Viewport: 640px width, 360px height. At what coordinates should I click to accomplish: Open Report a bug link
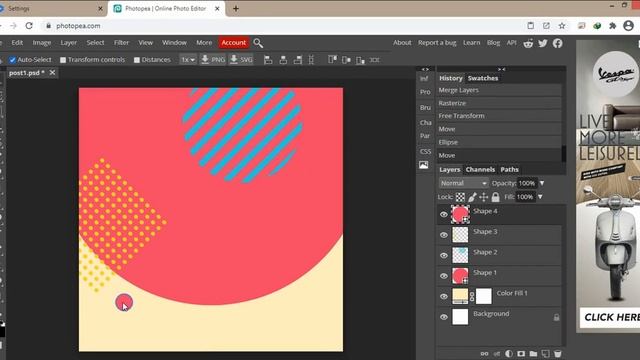[x=437, y=42]
